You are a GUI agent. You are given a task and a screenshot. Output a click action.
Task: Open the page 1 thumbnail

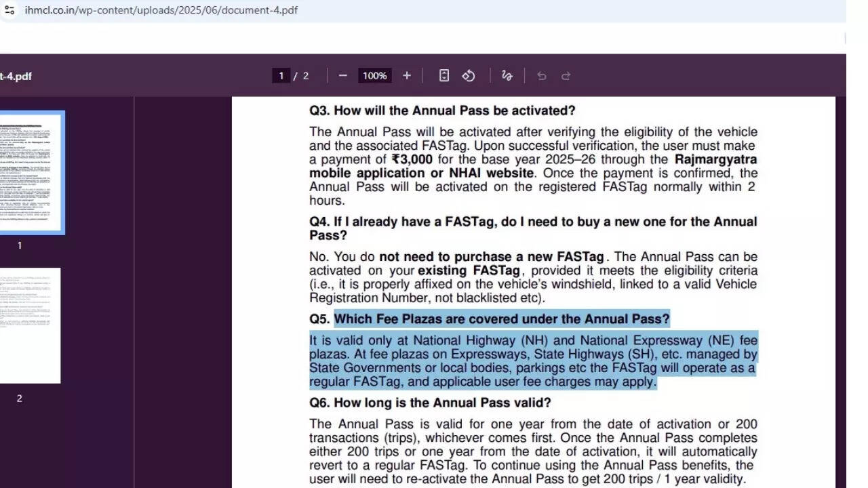pos(31,173)
